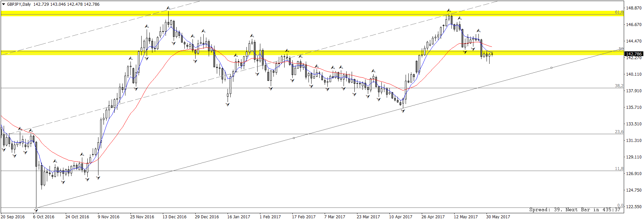Click the 38,2 Fibonacci level label
This screenshot has width=644, height=221.
click(619, 86)
